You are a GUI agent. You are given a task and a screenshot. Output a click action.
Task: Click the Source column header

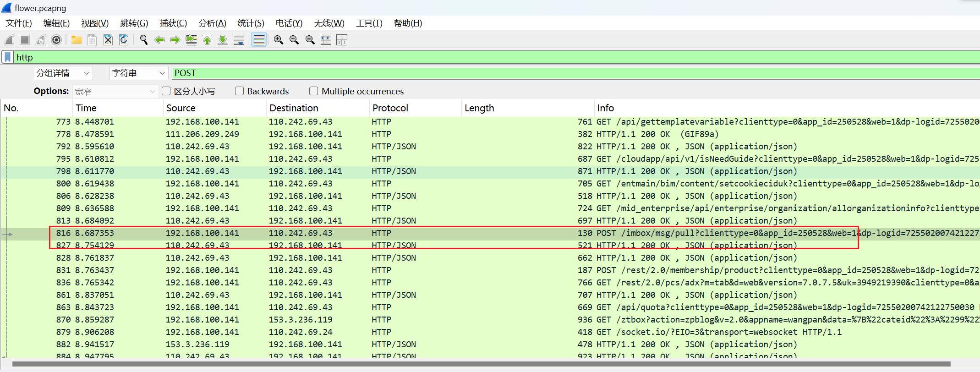point(181,108)
